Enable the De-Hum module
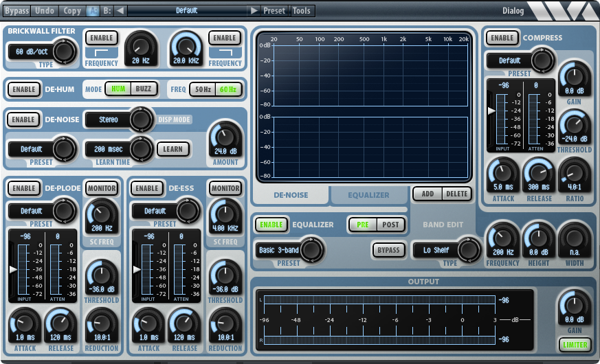The height and width of the screenshot is (364, 600). [24, 89]
